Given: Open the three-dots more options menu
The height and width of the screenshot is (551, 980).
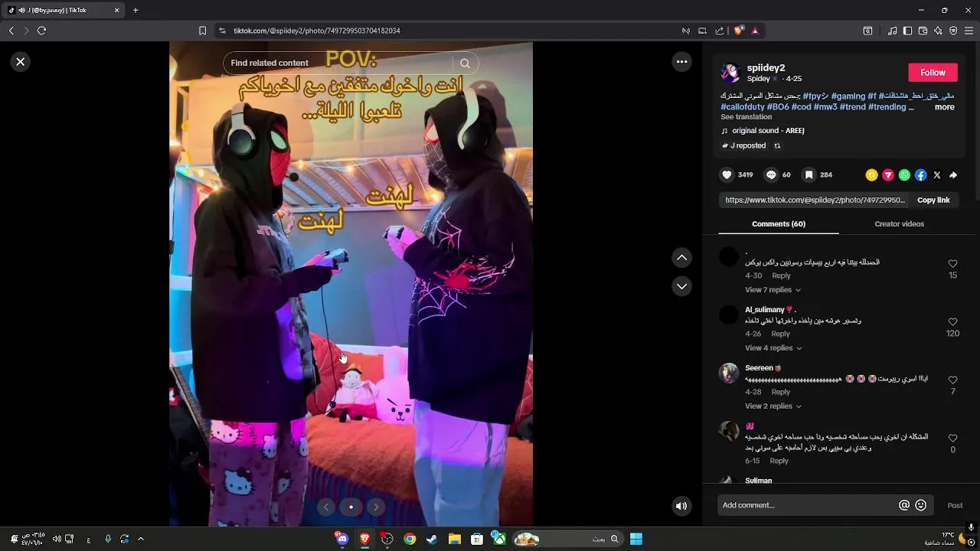Looking at the screenshot, I should [x=681, y=62].
